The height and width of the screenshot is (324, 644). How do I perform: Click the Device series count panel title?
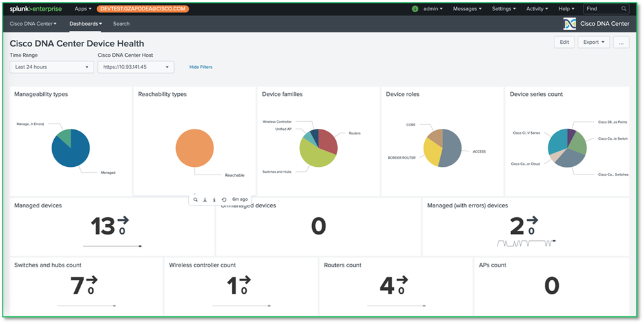(536, 94)
